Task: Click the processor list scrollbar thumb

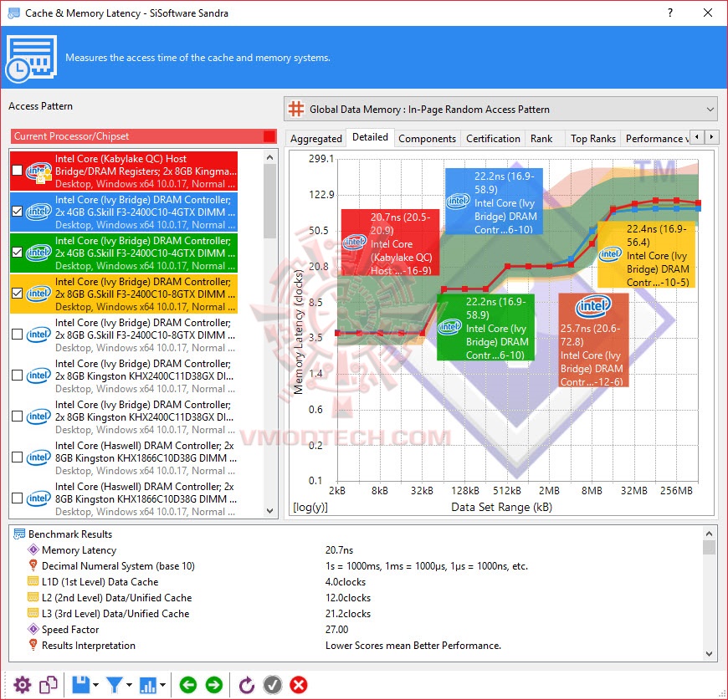Action: [269, 202]
